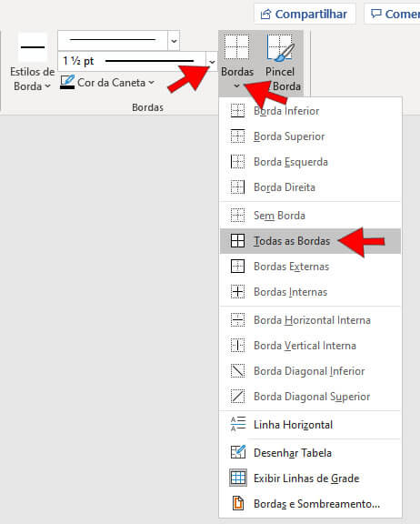Image resolution: width=420 pixels, height=524 pixels.
Task: Collapse the Bordas menu via its arrow
Action: click(236, 86)
